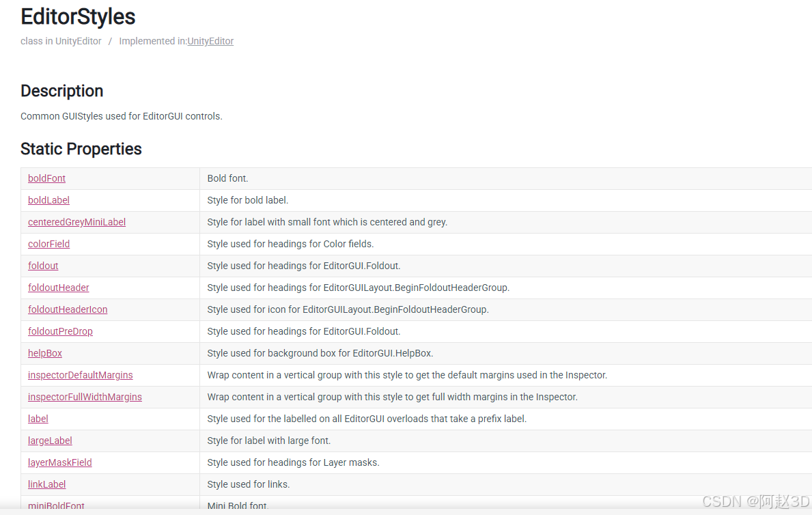Open the linkLabel property link
The image size is (812, 515).
click(46, 484)
